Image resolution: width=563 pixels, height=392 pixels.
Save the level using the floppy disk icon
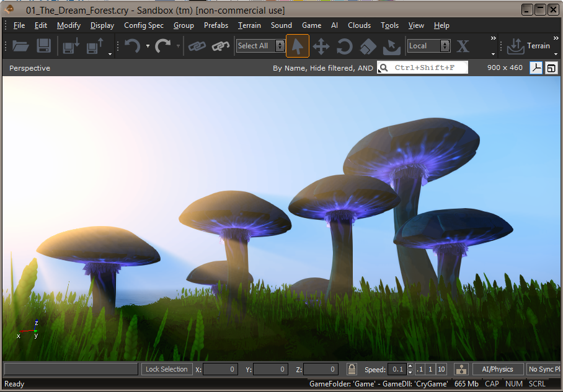coord(44,46)
